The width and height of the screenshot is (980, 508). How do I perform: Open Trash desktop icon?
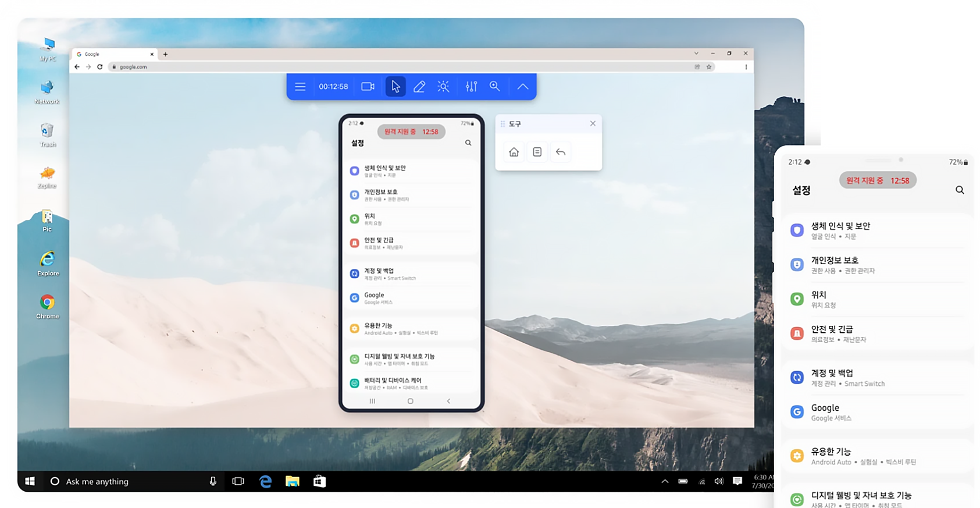click(x=48, y=135)
